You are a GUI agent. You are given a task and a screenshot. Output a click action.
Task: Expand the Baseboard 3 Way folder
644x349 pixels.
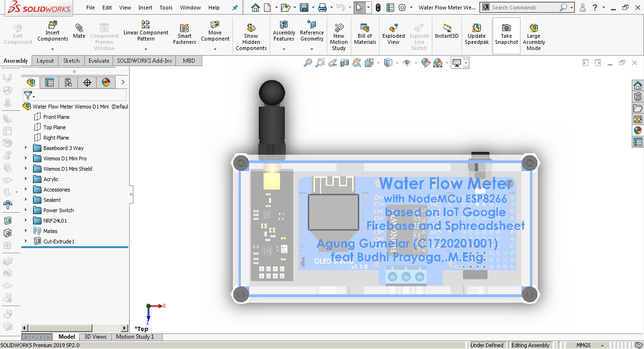pos(26,148)
